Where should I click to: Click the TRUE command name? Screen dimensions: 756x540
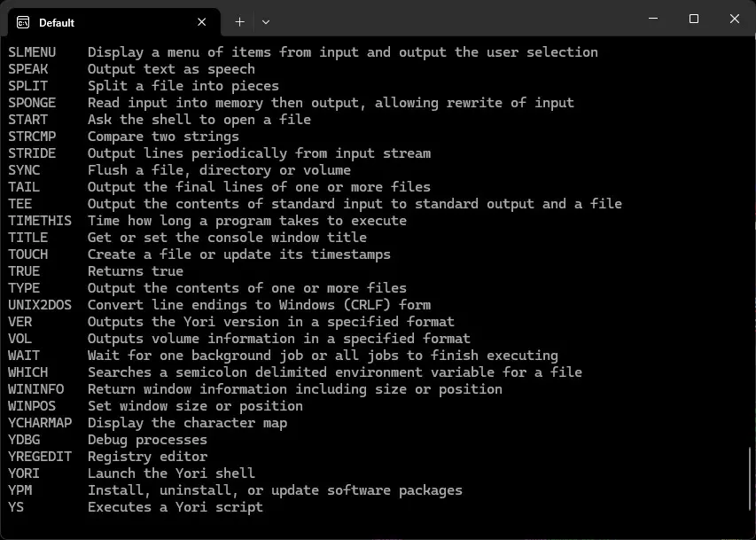(x=24, y=270)
